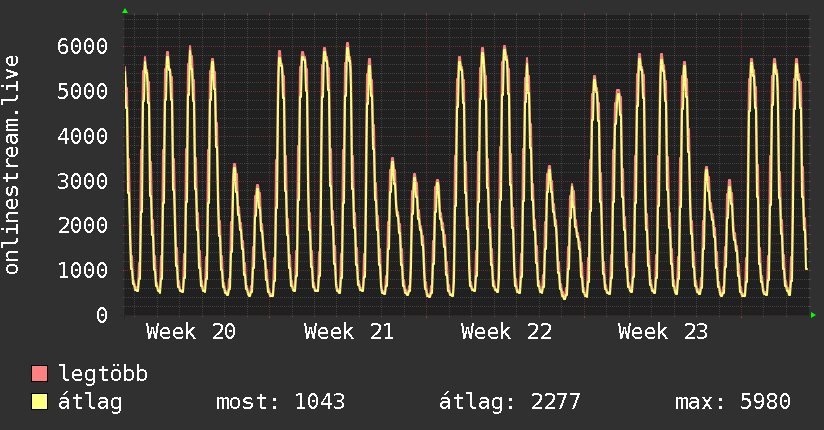Click the onlinestream.live vertical axis title
824x430 pixels.
12,165
